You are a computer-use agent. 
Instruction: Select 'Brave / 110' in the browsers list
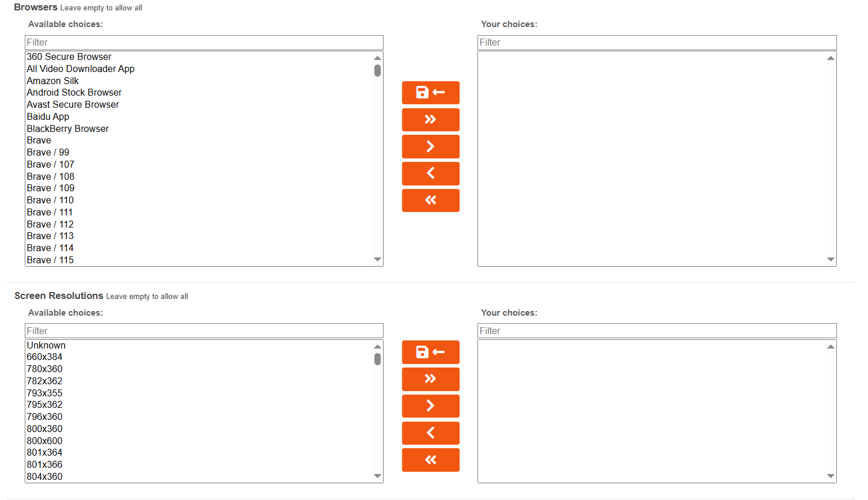tap(199, 200)
